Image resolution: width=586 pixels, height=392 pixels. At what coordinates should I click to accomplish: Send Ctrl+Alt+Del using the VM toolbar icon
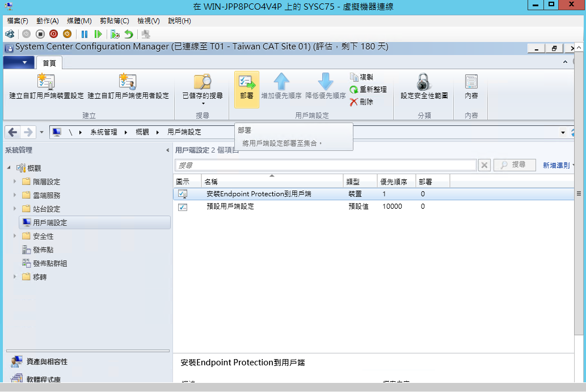[10, 35]
